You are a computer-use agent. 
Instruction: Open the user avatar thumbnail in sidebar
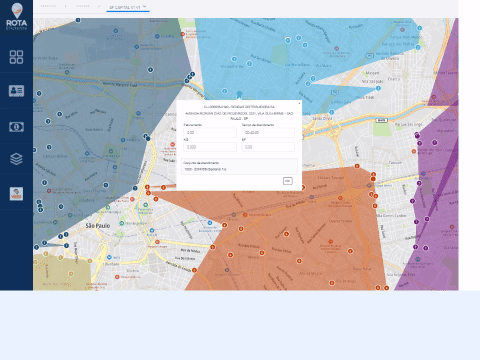(16, 194)
